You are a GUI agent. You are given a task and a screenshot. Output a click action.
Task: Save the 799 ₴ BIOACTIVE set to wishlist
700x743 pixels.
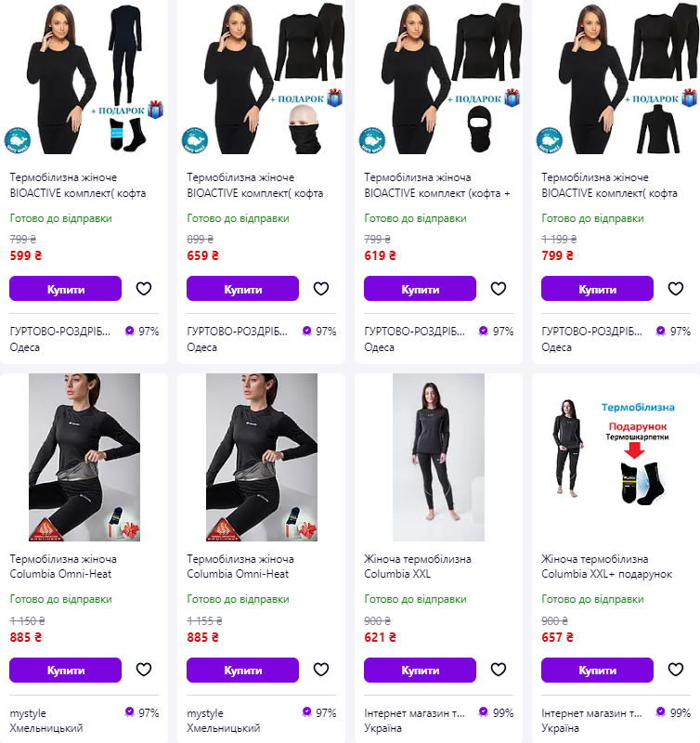[676, 289]
